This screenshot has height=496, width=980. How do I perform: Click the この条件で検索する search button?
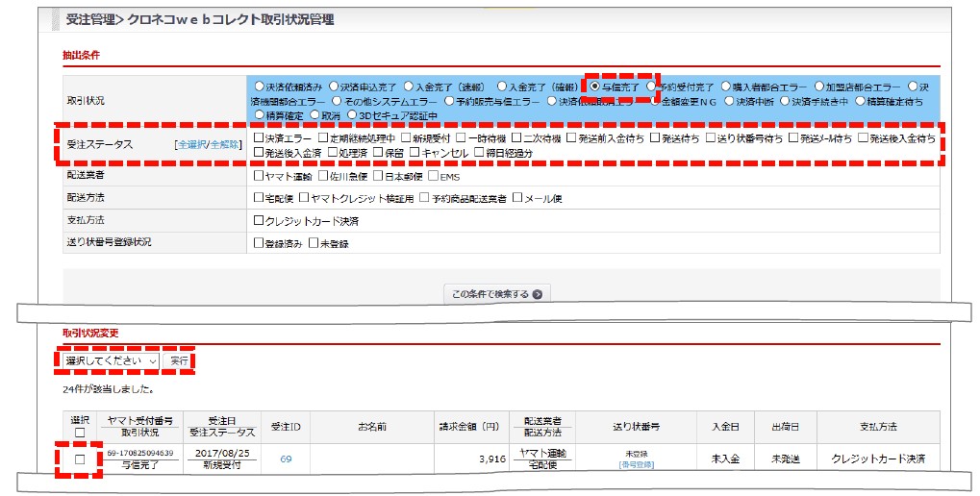[x=497, y=294]
